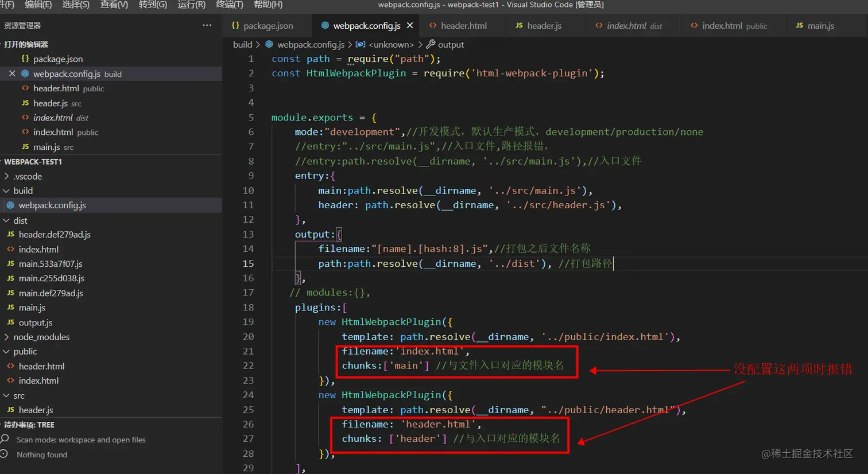Image resolution: width=868 pixels, height=474 pixels.
Task: Open the 编辑(E) menu
Action: 38,5
